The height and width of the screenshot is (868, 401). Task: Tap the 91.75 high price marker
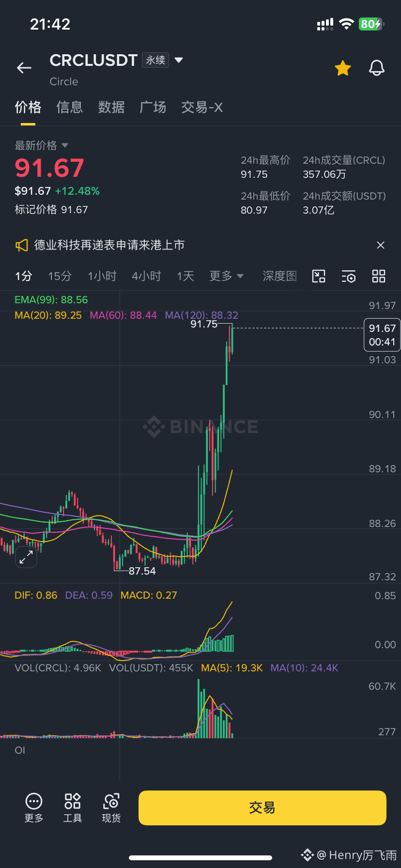[x=204, y=324]
